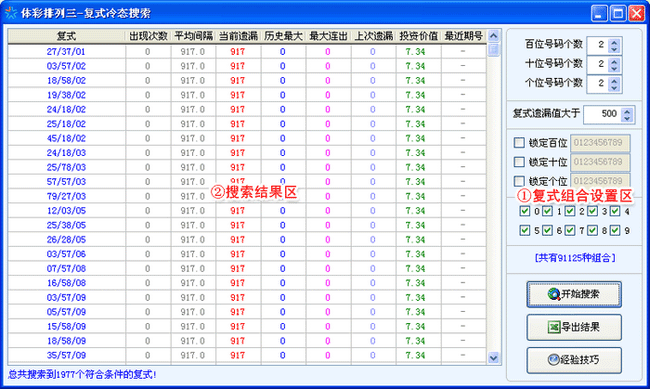Sort by the 投资价值 column header
Image resolution: width=650 pixels, height=389 pixels.
[x=418, y=36]
